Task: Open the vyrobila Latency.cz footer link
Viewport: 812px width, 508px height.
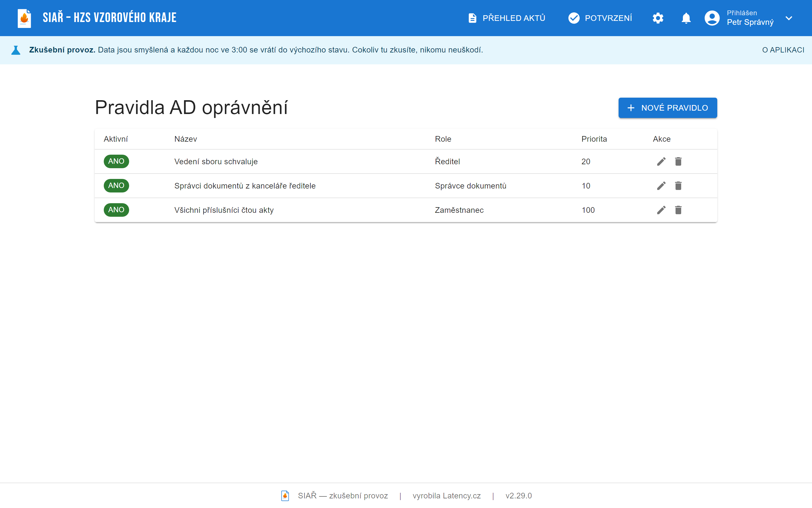Action: pos(446,496)
